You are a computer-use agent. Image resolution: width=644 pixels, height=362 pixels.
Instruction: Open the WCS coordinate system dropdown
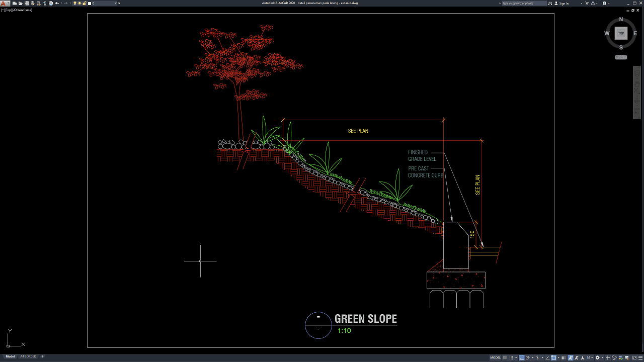[x=621, y=57]
